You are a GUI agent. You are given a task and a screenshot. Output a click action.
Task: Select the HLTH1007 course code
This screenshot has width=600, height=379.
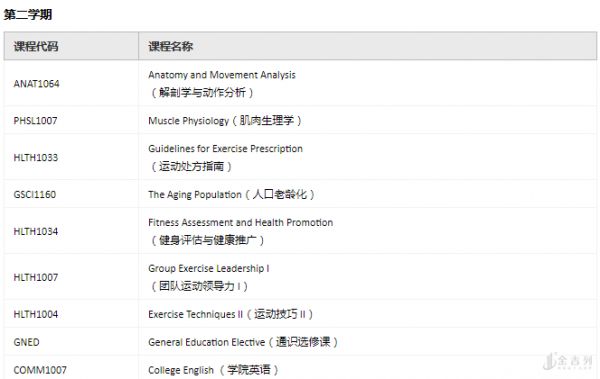(36, 277)
